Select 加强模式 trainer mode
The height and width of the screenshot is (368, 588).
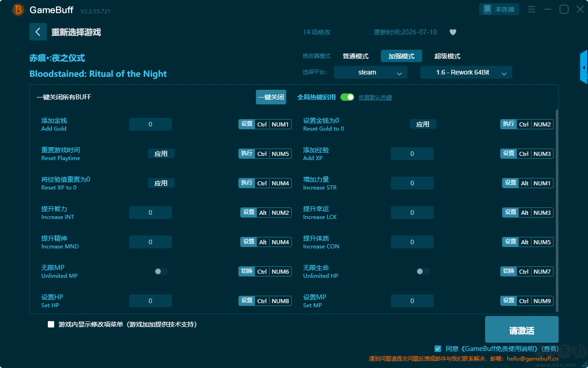(401, 56)
